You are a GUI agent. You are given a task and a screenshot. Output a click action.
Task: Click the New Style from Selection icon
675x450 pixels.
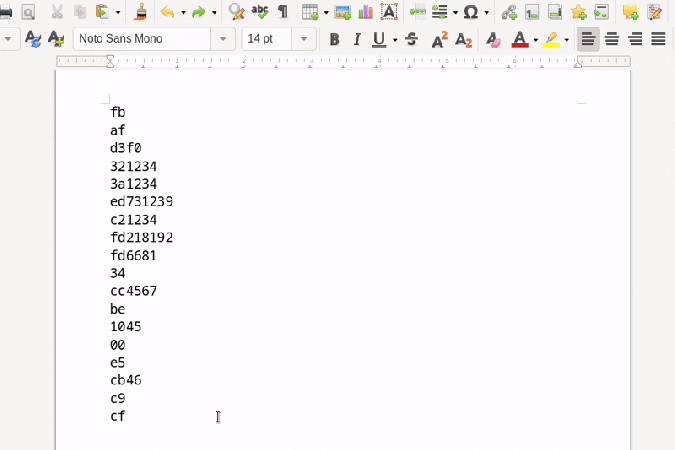click(56, 39)
